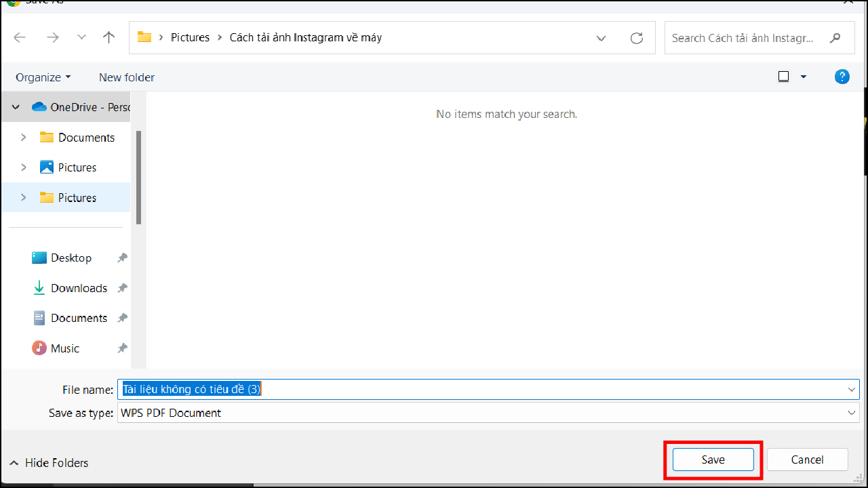Click Pictures in the breadcrumb path

pyautogui.click(x=190, y=37)
